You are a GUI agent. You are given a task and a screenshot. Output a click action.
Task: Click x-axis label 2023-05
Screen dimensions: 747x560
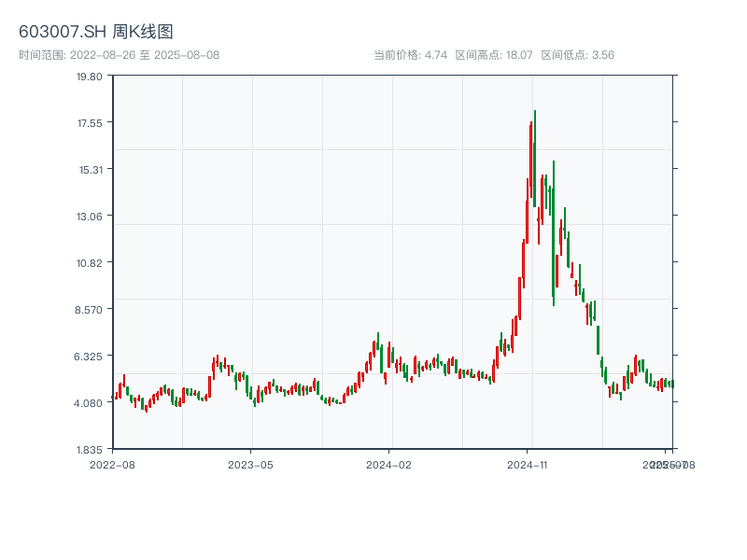[x=250, y=465]
